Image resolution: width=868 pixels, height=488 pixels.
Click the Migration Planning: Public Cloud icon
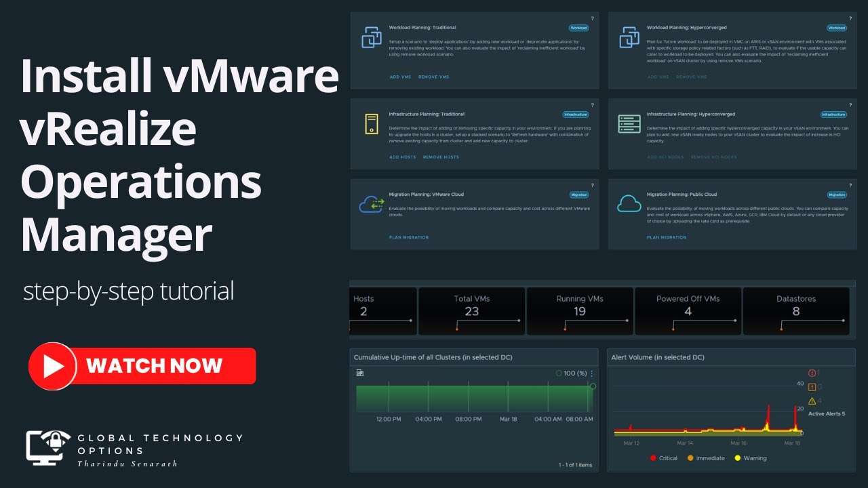tap(629, 203)
